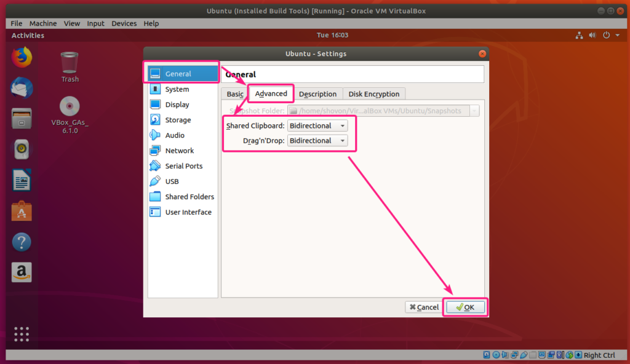
Task: Click the hard disk status bar icon
Action: [486, 355]
